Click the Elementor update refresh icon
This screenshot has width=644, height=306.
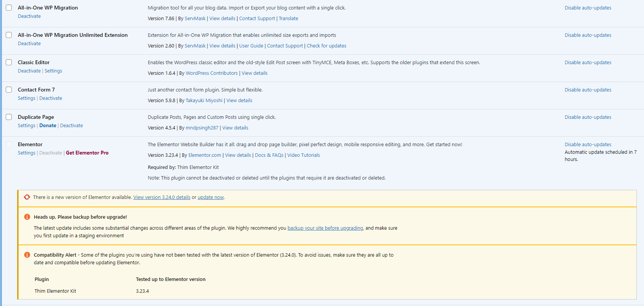(x=27, y=197)
